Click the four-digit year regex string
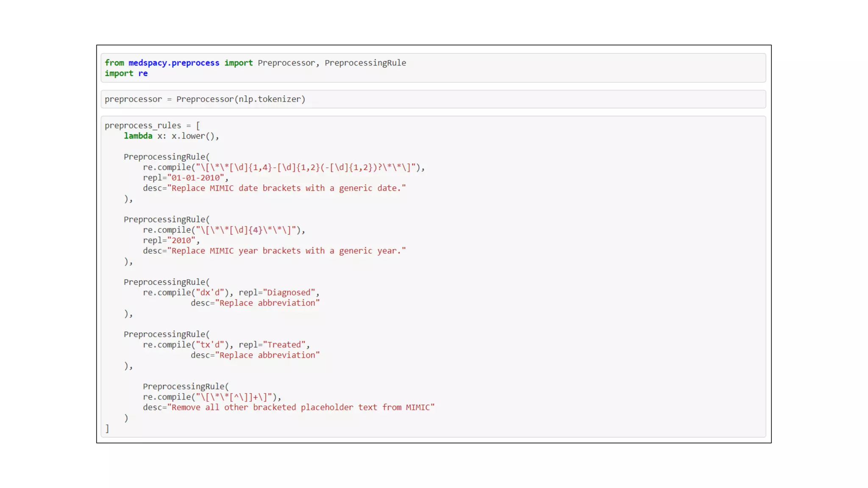 coord(245,230)
